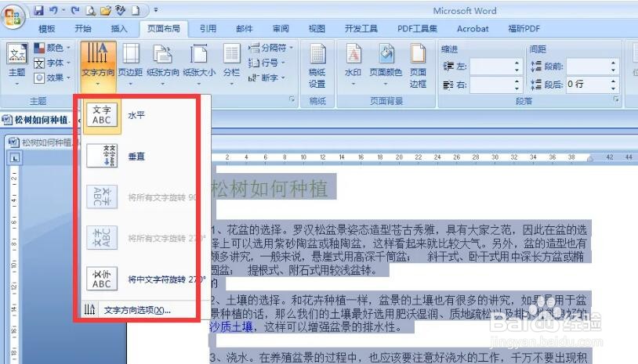The height and width of the screenshot is (364, 638).
Task: Select the 页面布局 ribbon tab
Action: pos(164,28)
